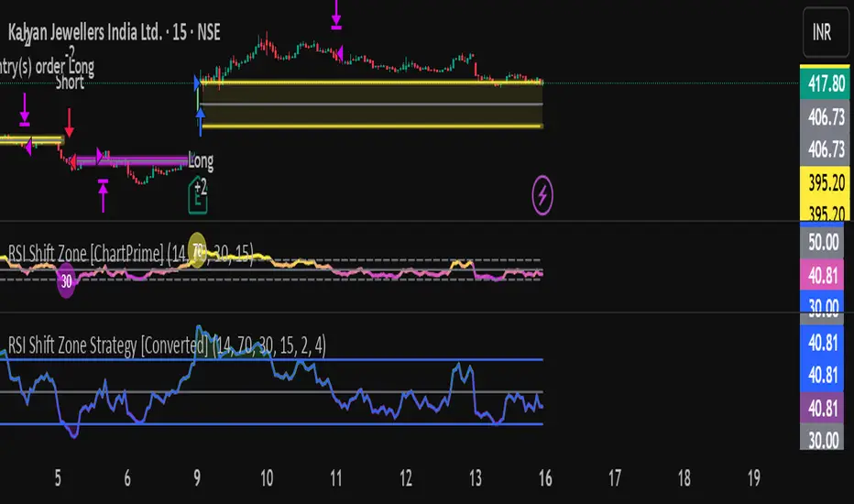Click the RSI Shift Zone Strategy [Converted] label
This screenshot has height=504, width=854.
tap(167, 345)
